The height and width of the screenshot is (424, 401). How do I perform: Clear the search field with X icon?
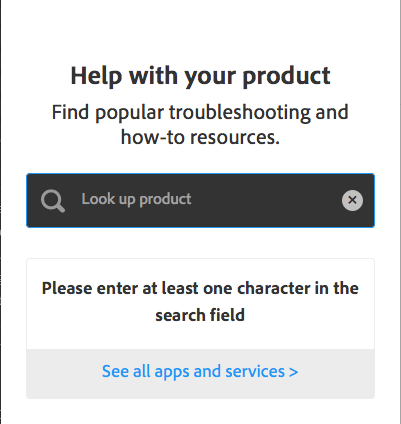[352, 200]
